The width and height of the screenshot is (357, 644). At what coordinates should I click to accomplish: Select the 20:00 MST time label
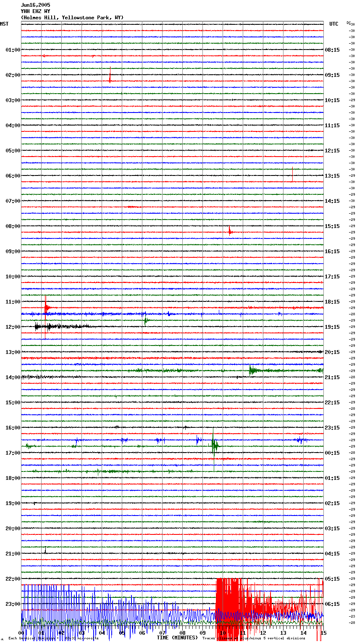click(x=13, y=529)
